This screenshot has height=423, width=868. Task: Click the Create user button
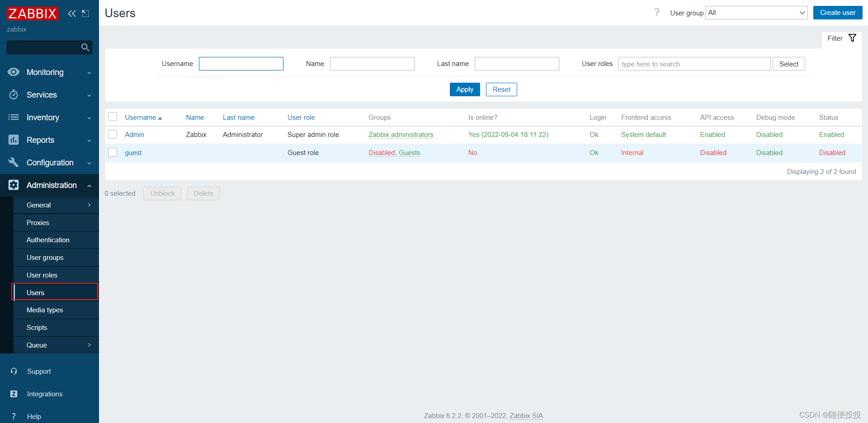point(838,13)
